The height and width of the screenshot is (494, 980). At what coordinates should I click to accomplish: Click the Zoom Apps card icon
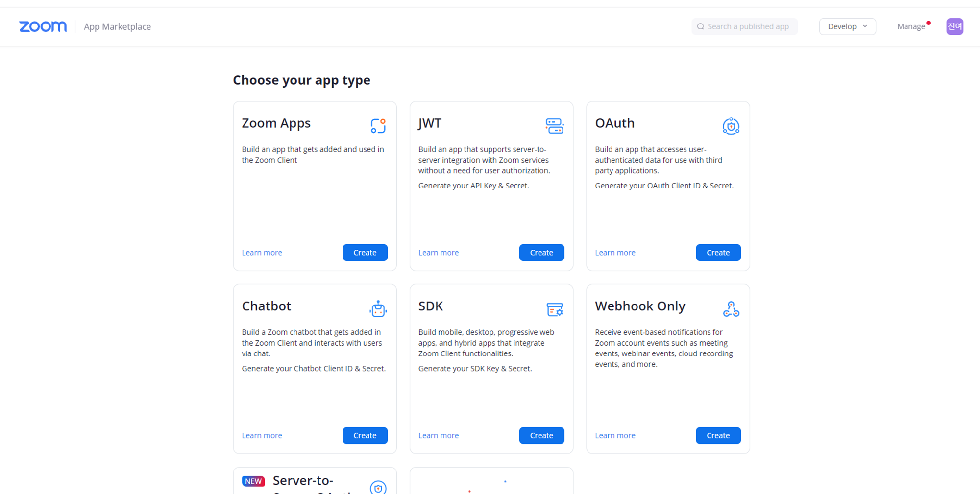pyautogui.click(x=378, y=126)
